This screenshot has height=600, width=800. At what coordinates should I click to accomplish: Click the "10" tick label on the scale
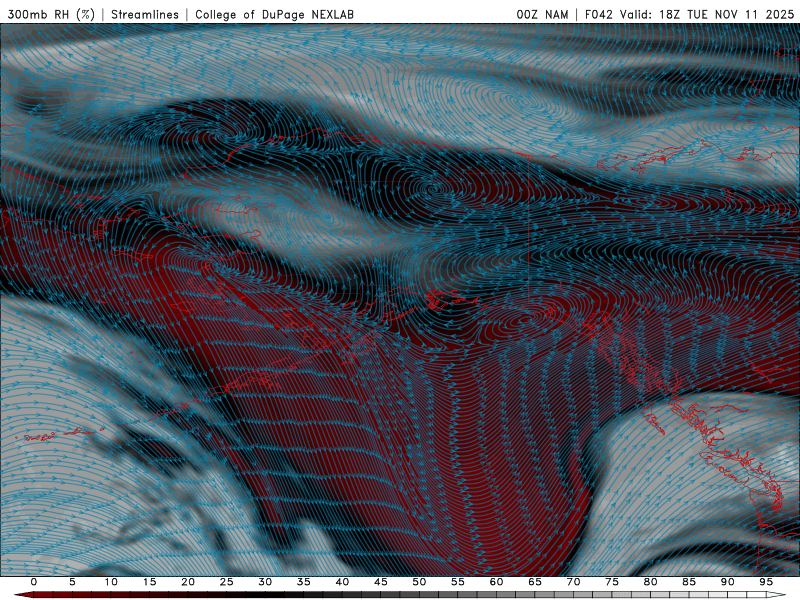point(111,582)
